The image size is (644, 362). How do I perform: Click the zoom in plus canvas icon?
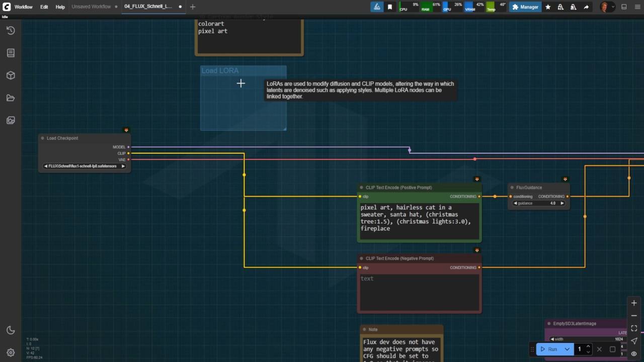pos(634,303)
